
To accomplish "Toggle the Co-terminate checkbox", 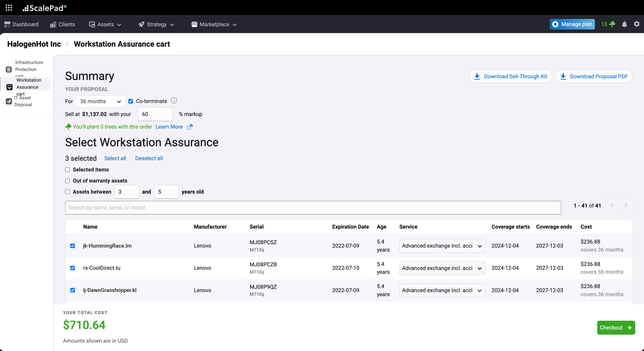I will click(131, 101).
